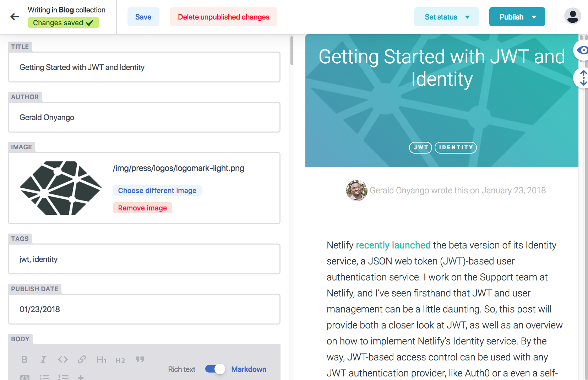The height and width of the screenshot is (380, 588).
Task: Click the Rich text label
Action: pyautogui.click(x=182, y=369)
